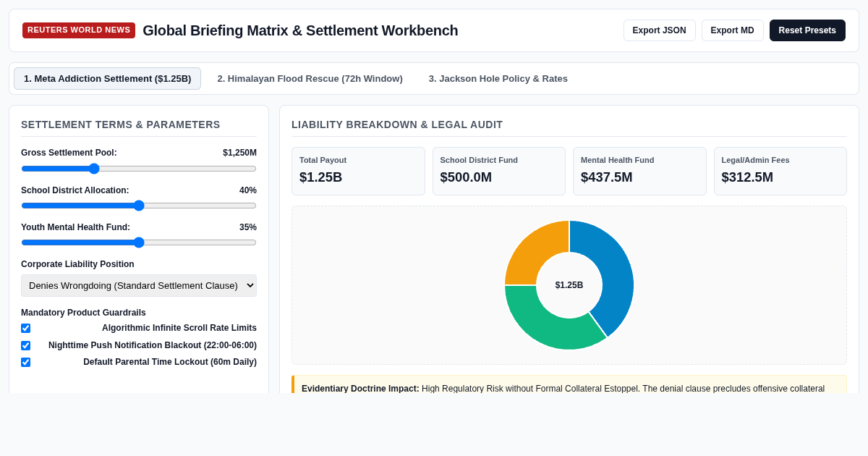Switch to Himalayan Flood Rescue tab
Screen dimensions: 868x456
pos(310,78)
